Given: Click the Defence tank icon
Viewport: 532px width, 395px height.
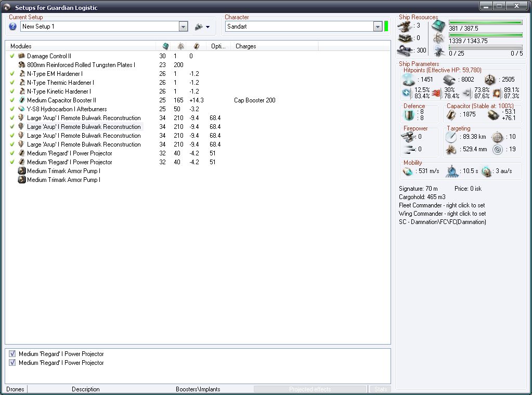Looking at the screenshot, I should click(409, 115).
